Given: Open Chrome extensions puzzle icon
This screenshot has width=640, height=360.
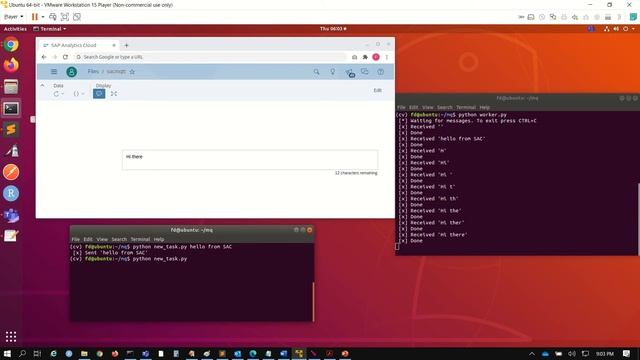Looking at the screenshot, I should coord(365,57).
